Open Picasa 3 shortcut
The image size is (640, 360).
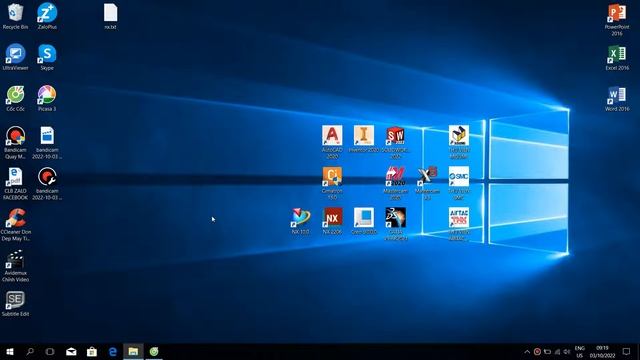tap(47, 98)
